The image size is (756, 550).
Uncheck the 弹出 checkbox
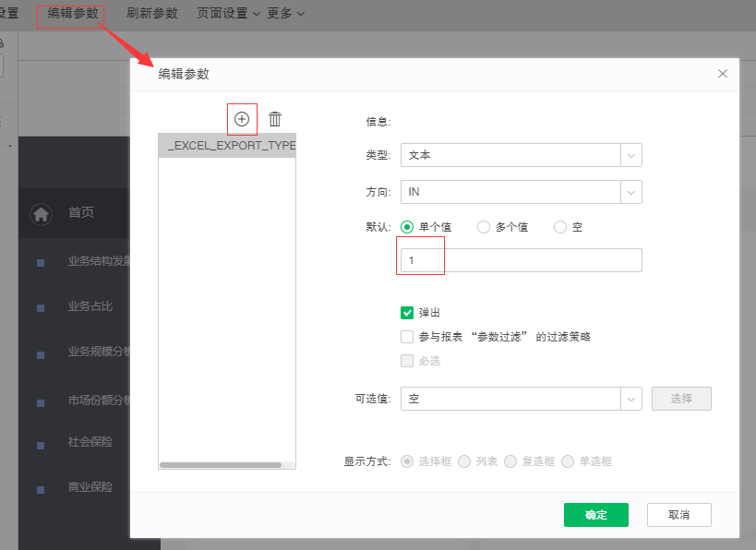(407, 312)
